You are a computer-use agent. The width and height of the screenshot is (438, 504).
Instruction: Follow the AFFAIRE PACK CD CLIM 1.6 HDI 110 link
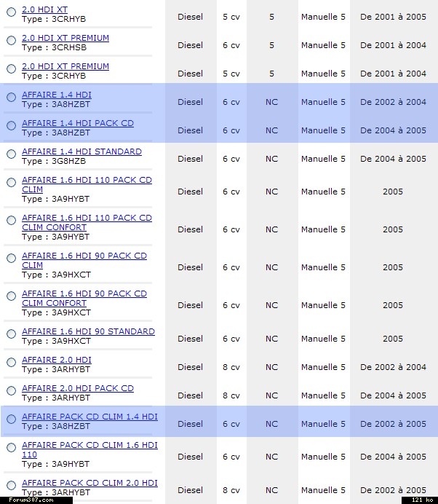89,449
